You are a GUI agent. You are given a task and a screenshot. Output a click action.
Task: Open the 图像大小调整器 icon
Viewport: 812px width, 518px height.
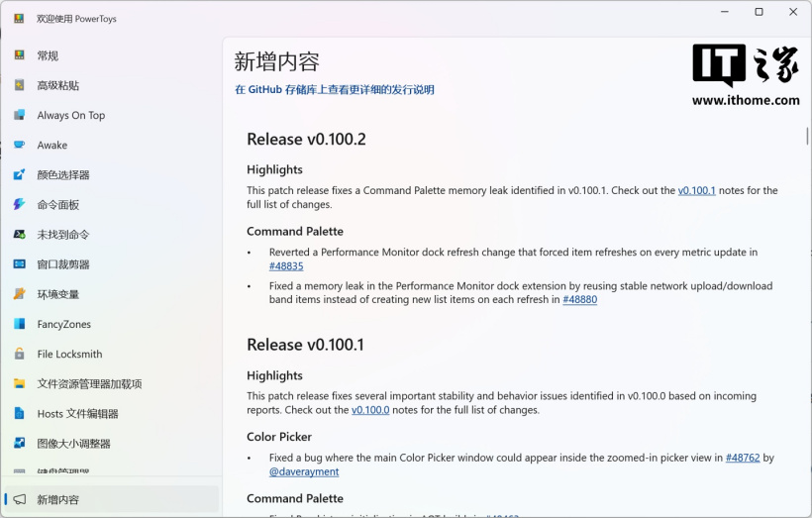tap(19, 444)
